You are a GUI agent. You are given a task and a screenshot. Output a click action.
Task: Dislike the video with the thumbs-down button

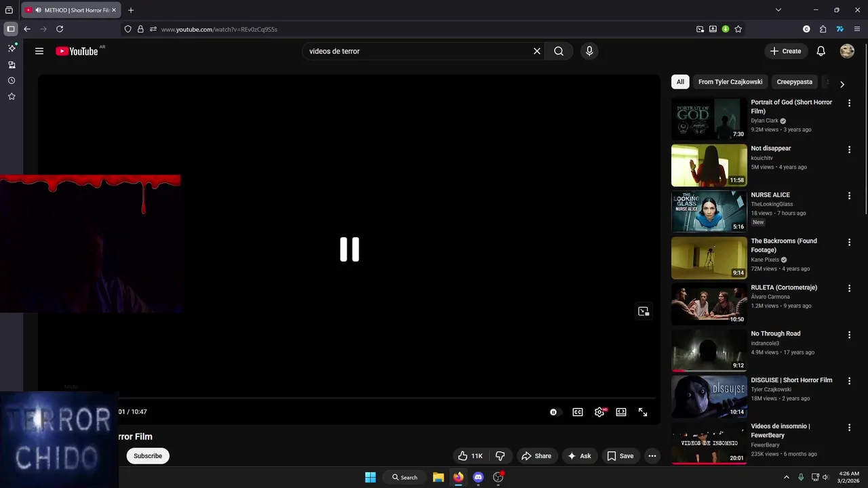click(500, 456)
